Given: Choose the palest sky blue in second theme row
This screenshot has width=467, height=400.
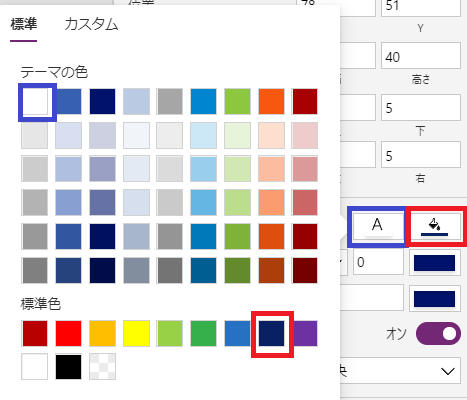Looking at the screenshot, I should click(204, 135).
